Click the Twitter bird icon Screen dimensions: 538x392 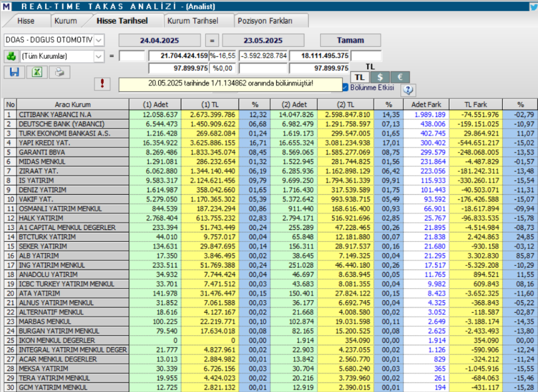pyautogui.click(x=533, y=6)
